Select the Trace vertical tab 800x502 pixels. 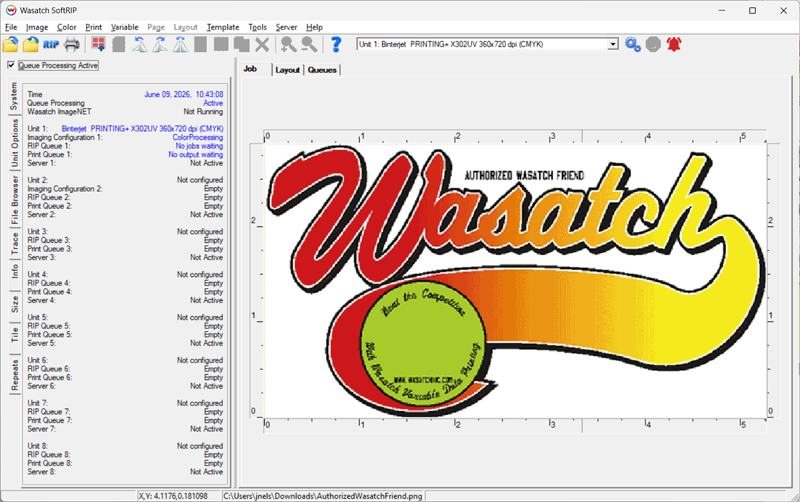(x=14, y=243)
